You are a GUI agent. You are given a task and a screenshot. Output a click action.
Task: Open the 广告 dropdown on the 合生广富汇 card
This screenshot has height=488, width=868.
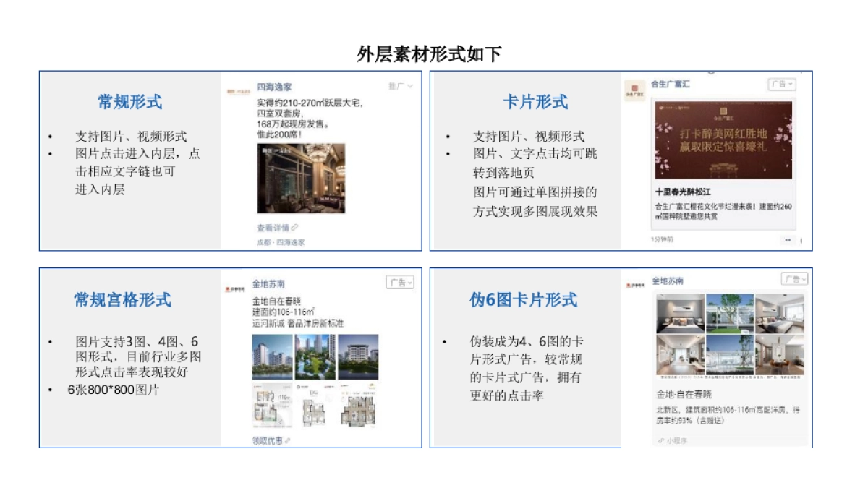tap(781, 85)
